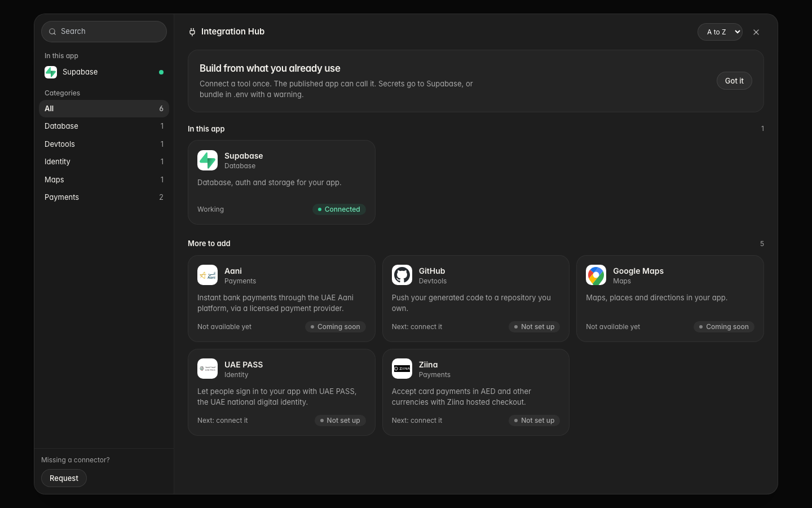Select the Database category
Image resolution: width=812 pixels, height=508 pixels.
click(x=104, y=126)
